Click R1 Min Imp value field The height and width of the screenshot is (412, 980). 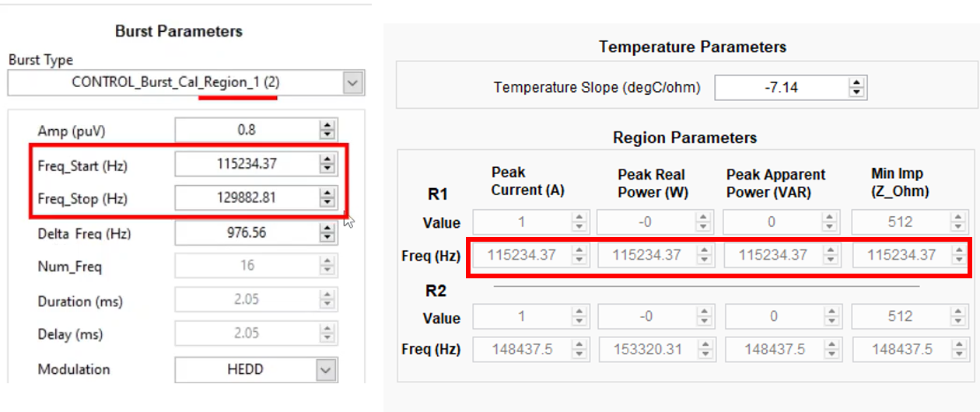pos(899,222)
